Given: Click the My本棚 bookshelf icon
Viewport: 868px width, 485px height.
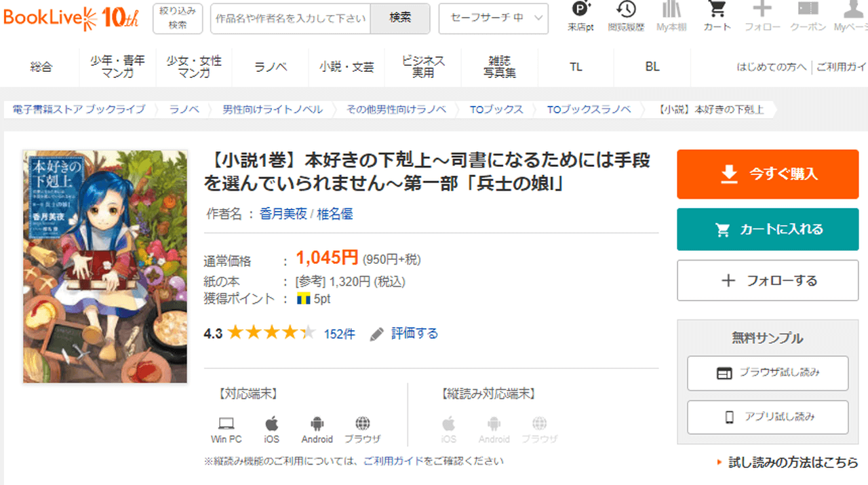Looking at the screenshot, I should [x=671, y=10].
